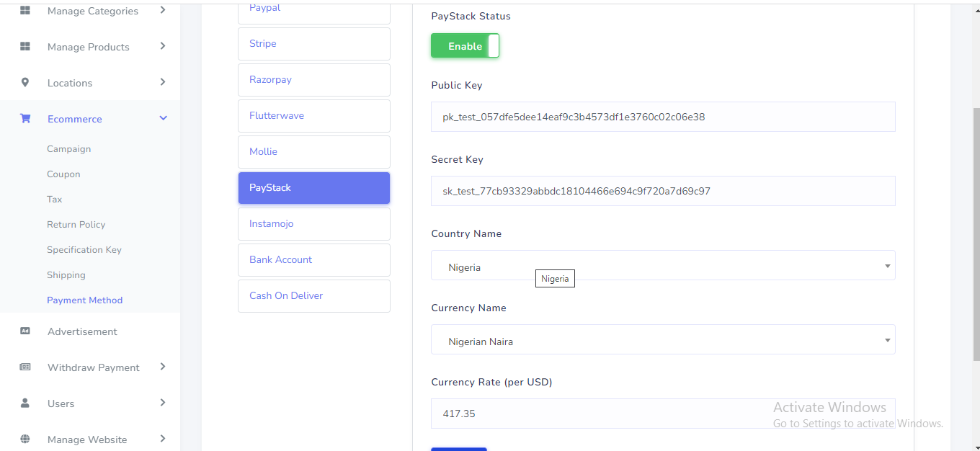Click the Currency Rate input field

click(x=662, y=414)
